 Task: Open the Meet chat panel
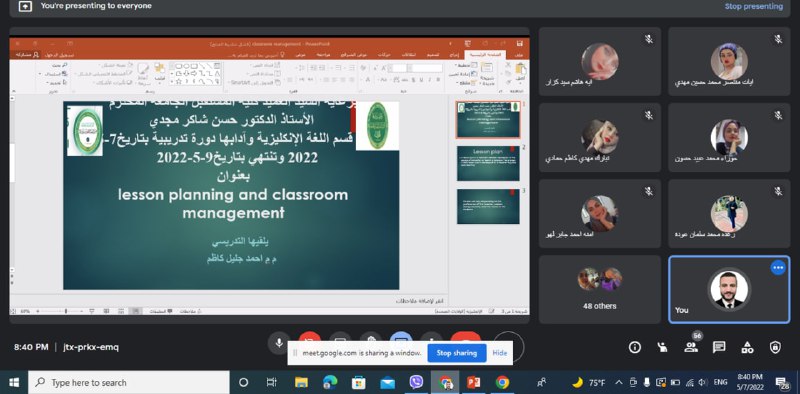pyautogui.click(x=719, y=347)
